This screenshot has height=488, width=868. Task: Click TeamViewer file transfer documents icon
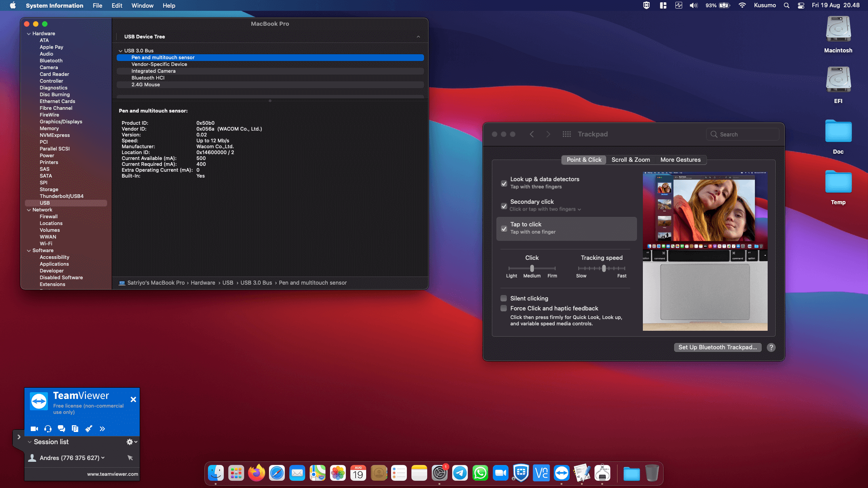point(75,429)
